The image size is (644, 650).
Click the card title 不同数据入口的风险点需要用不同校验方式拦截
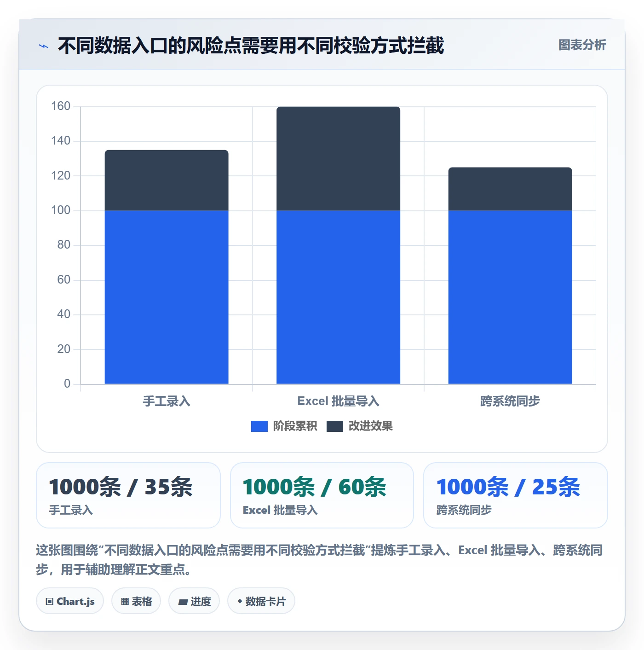[x=251, y=46]
